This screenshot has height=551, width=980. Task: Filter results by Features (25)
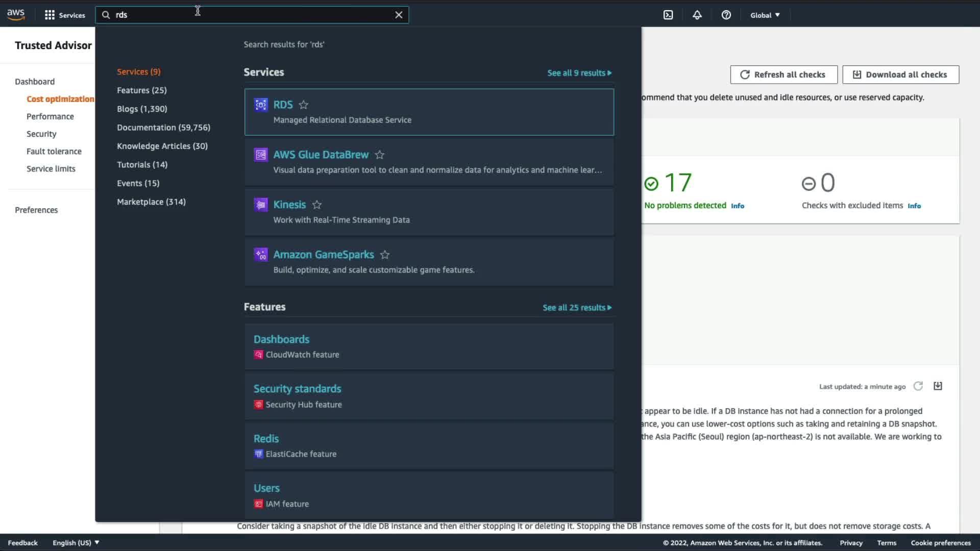pyautogui.click(x=141, y=90)
